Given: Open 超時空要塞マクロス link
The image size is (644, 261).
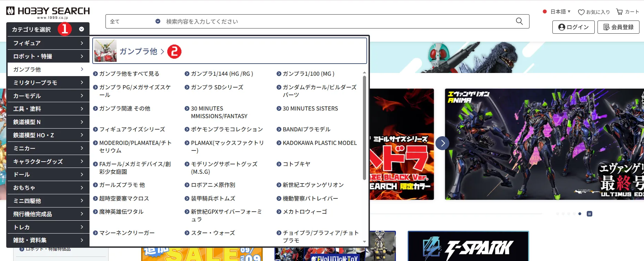Looking at the screenshot, I should coord(124,198).
